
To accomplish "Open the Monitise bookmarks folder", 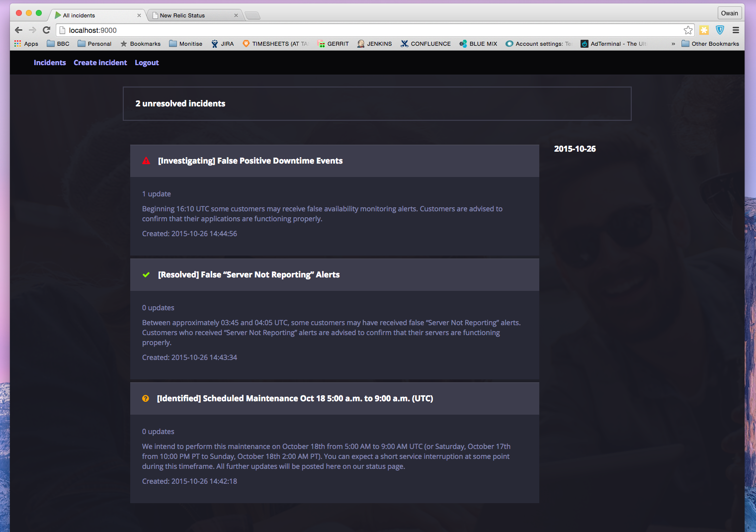I will coord(185,44).
